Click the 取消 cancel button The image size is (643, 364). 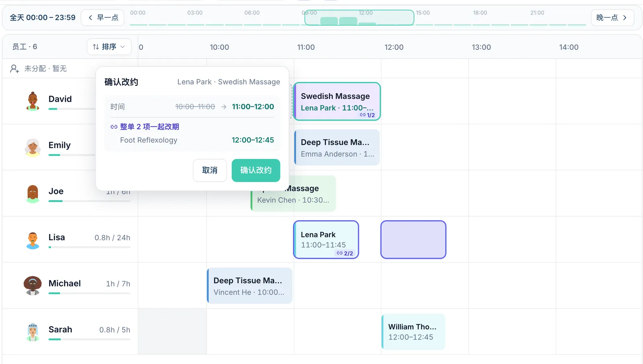210,170
